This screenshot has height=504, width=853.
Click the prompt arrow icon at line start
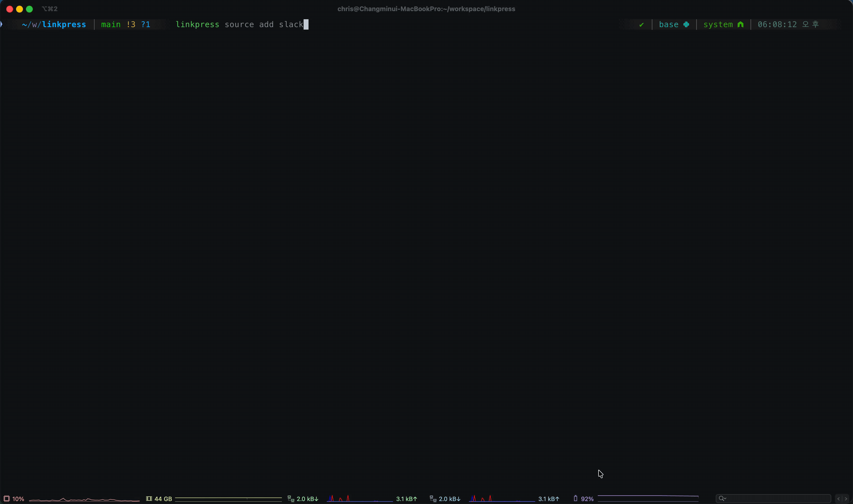(2, 24)
